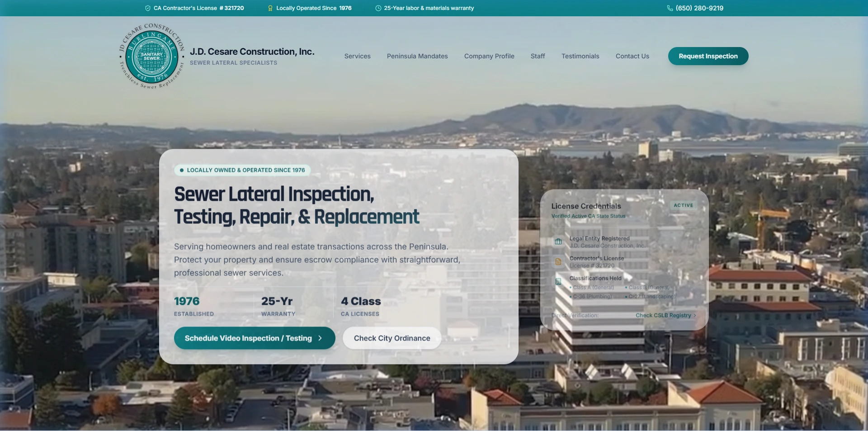The image size is (868, 431).
Task: View the Testimonials section
Action: (580, 56)
